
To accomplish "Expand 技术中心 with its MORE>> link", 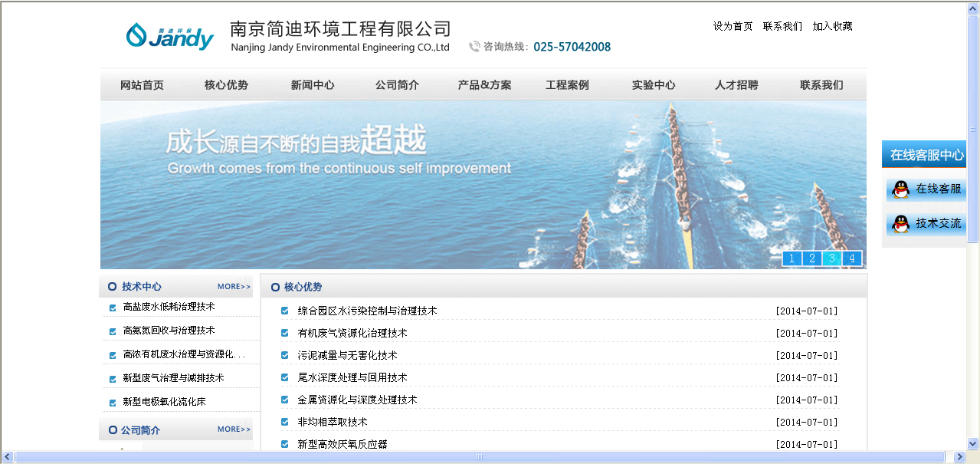I will 234,287.
